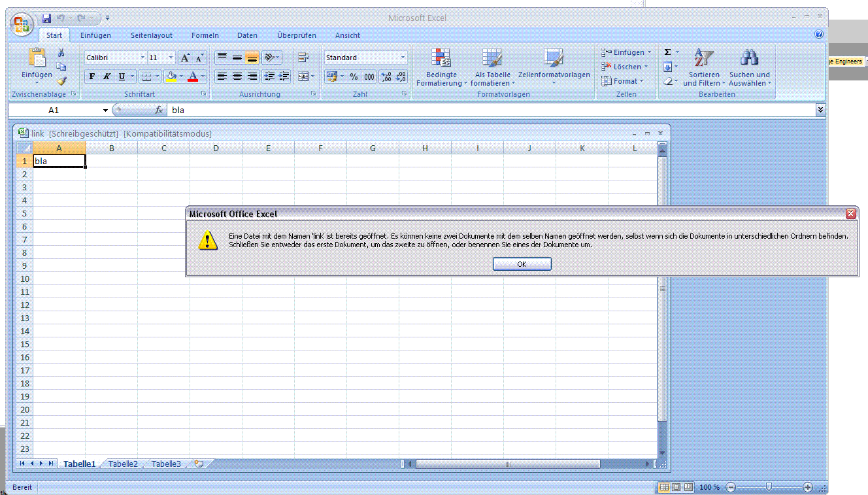Switch to Normal view in status bar

coord(664,487)
